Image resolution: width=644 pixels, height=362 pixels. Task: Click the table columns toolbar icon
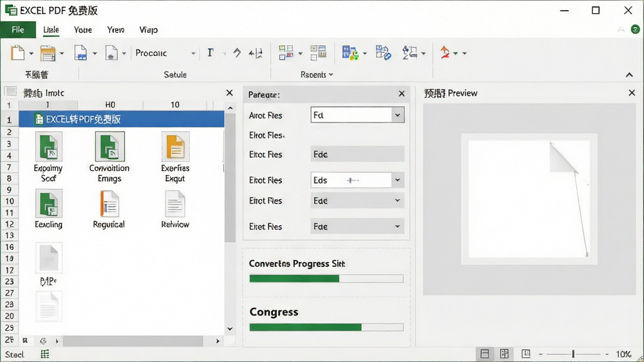pyautogui.click(x=318, y=53)
